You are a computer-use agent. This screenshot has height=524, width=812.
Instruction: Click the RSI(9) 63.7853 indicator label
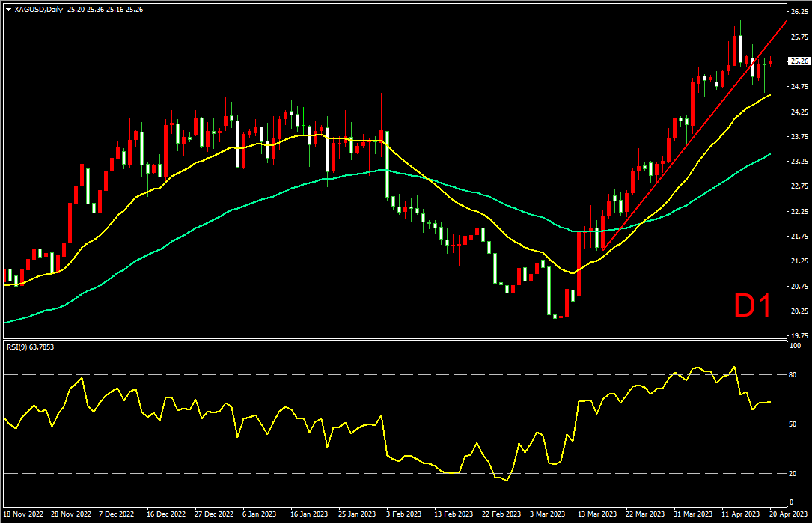click(x=31, y=347)
